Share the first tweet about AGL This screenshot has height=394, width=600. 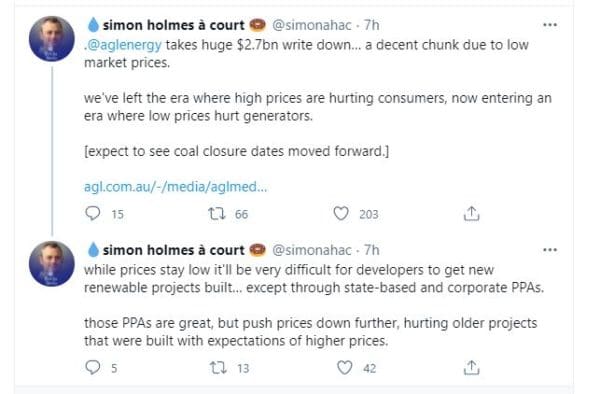471,213
